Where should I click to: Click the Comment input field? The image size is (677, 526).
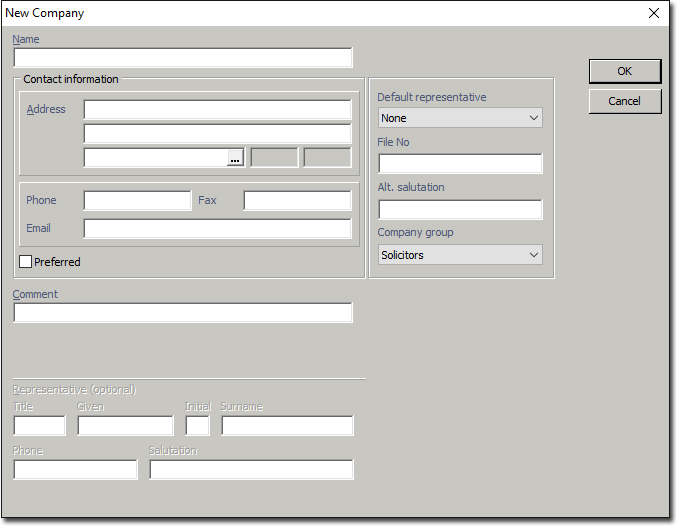183,313
